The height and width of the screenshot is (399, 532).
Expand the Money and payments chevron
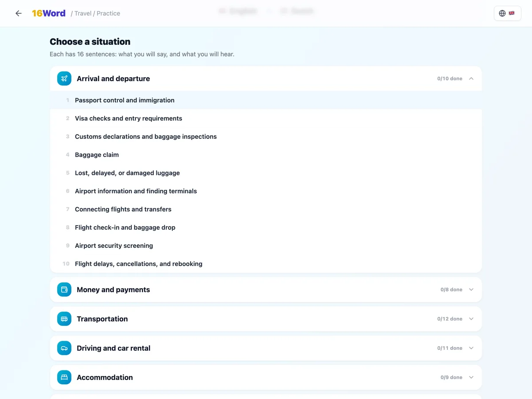point(471,289)
